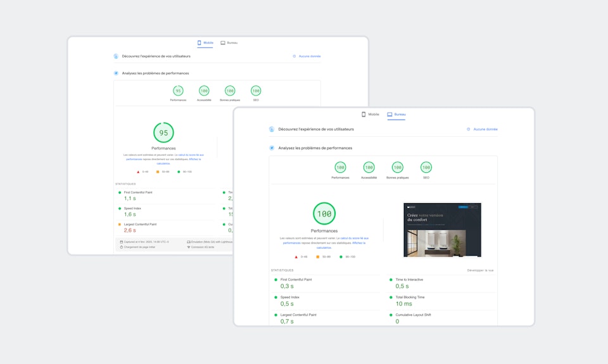Image resolution: width=608 pixels, height=364 pixels.
Task: Open the website screenshot thumbnail
Action: tap(442, 230)
